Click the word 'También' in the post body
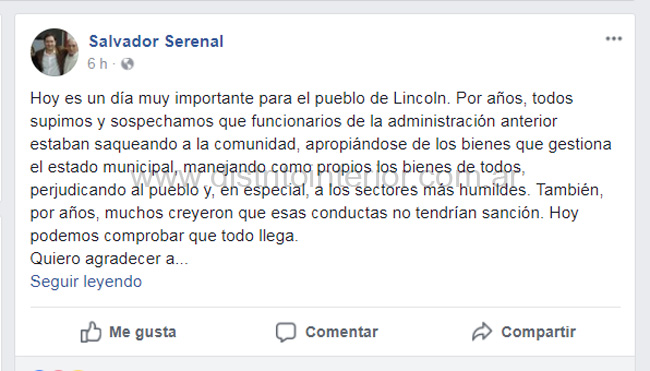Screen dimensions: 650x371 (569, 190)
